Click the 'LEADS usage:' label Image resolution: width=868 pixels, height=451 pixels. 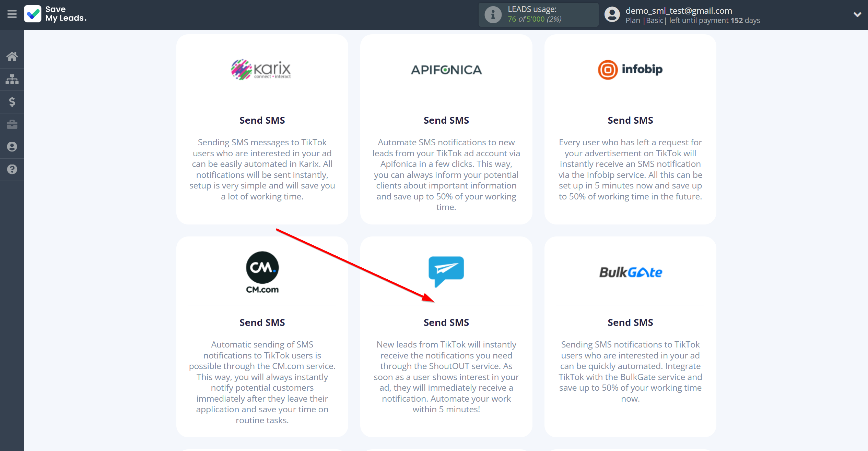pyautogui.click(x=532, y=9)
